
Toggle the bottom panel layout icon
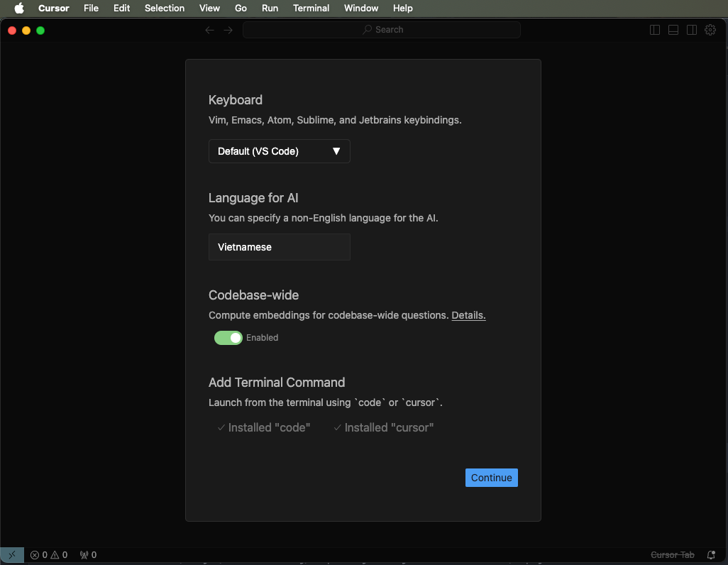pos(673,30)
